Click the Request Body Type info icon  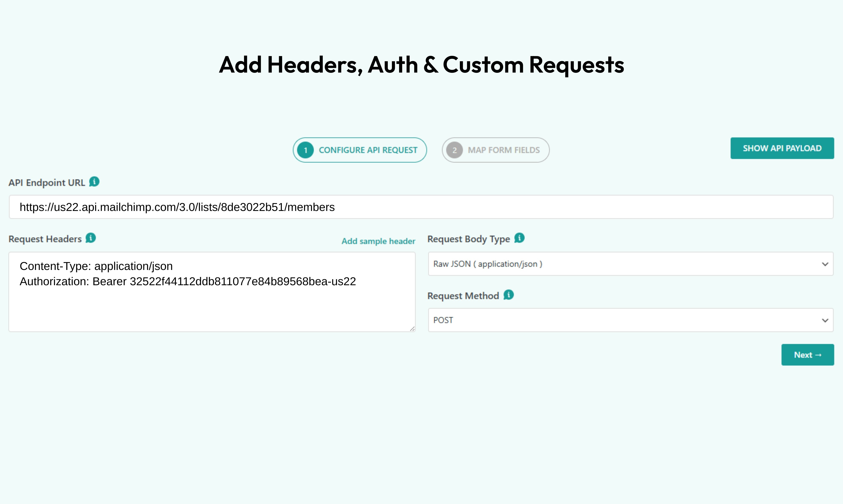point(519,238)
